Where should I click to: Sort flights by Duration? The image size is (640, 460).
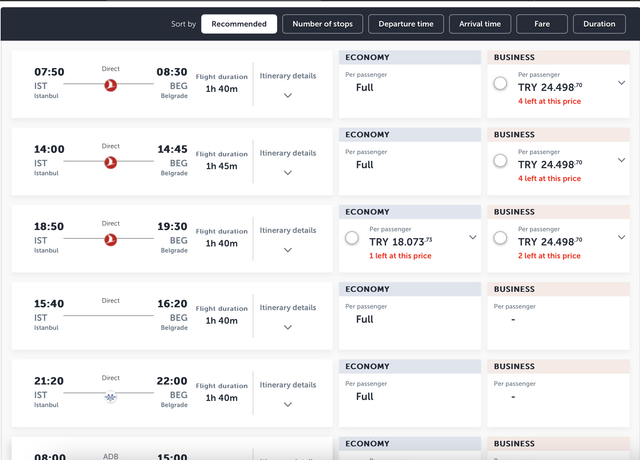[599, 24]
